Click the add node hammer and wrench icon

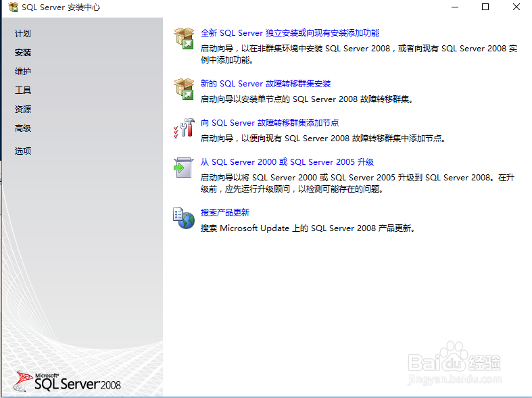[x=184, y=128]
